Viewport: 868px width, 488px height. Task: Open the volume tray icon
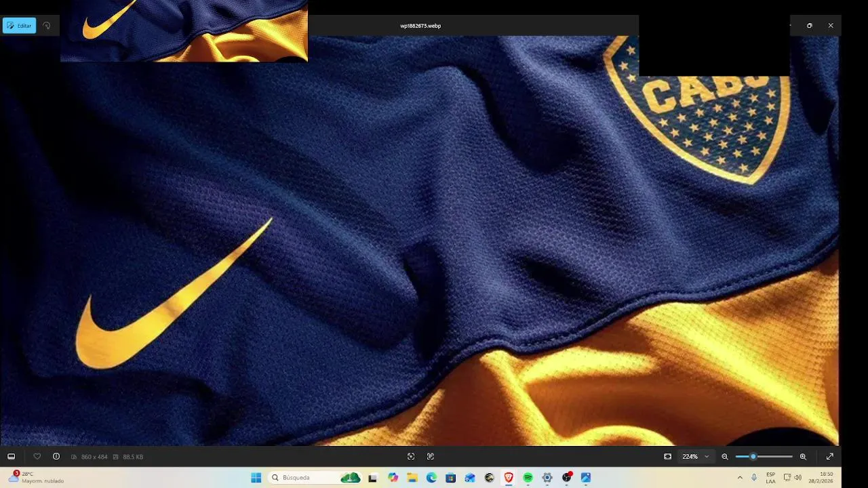point(798,478)
